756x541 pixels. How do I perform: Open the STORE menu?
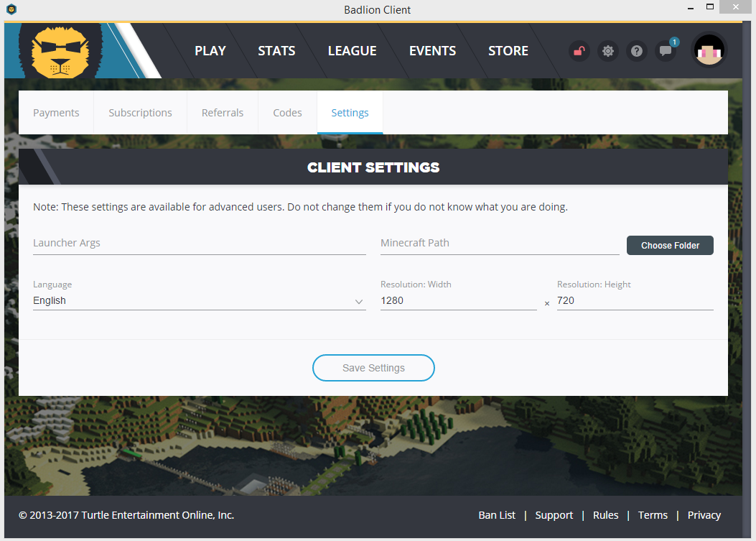point(508,51)
